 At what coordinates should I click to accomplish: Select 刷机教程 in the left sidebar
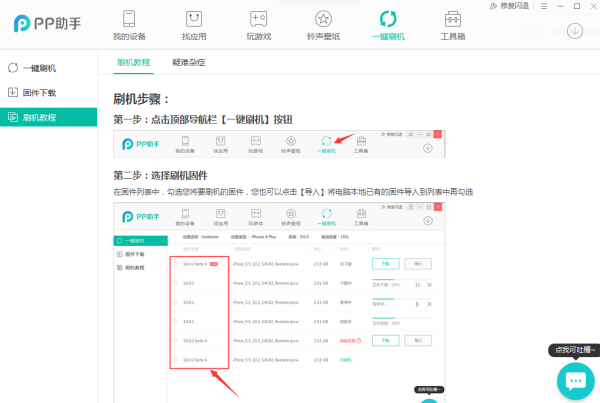[x=49, y=117]
